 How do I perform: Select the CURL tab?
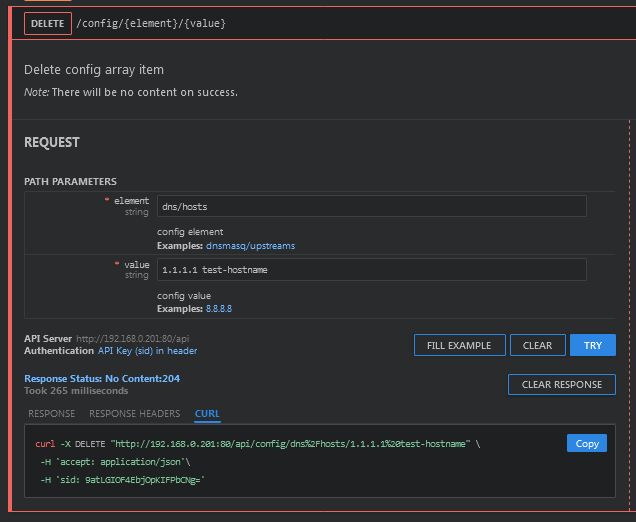207,413
